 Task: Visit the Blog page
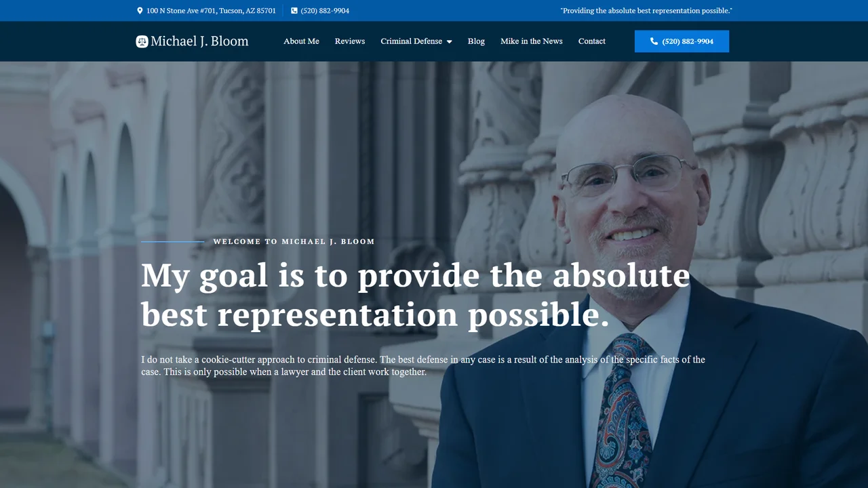(476, 41)
